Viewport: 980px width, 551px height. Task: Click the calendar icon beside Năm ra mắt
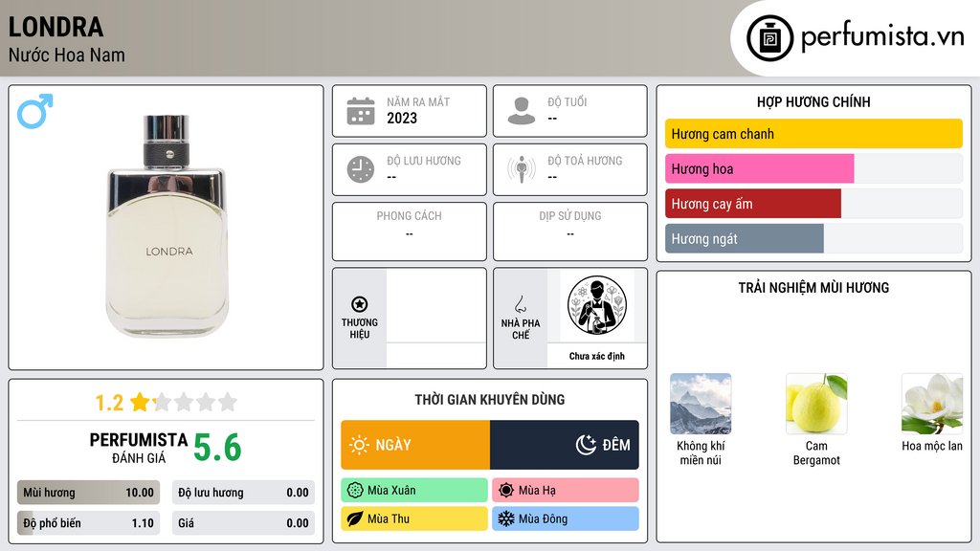tap(361, 111)
